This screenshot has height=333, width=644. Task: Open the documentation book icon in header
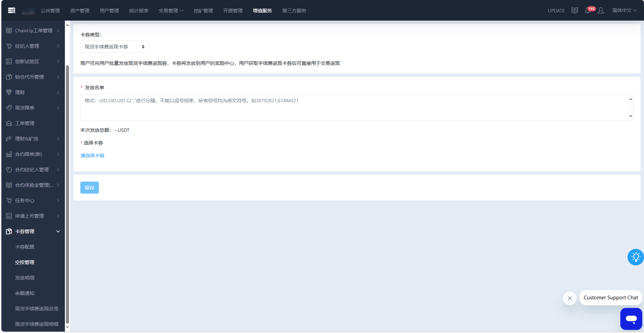(x=575, y=10)
